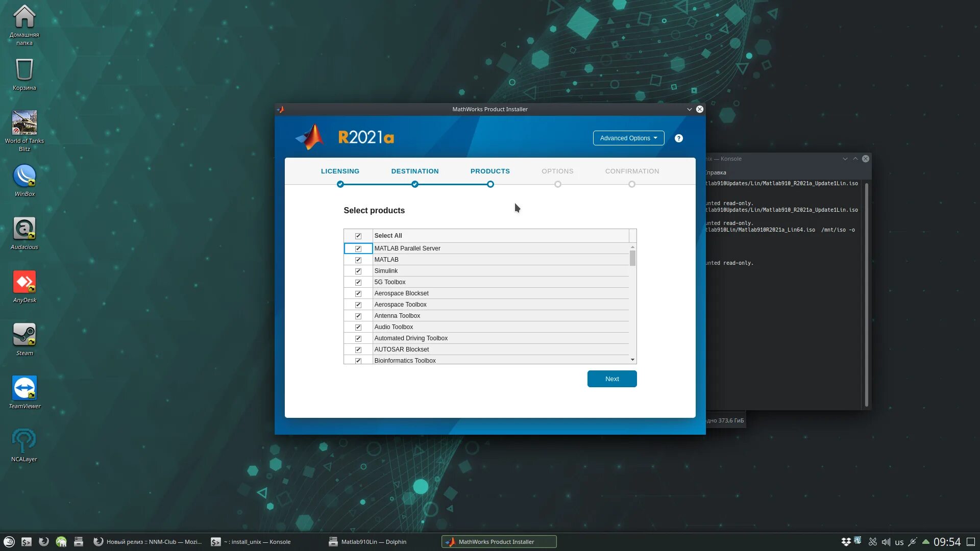Open the 09:54 clock widget
The width and height of the screenshot is (980, 551).
point(947,542)
